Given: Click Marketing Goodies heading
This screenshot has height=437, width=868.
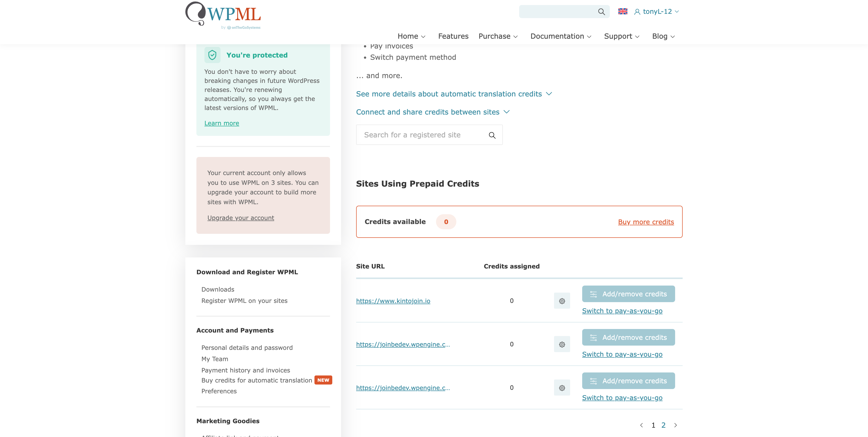Looking at the screenshot, I should click(x=228, y=421).
